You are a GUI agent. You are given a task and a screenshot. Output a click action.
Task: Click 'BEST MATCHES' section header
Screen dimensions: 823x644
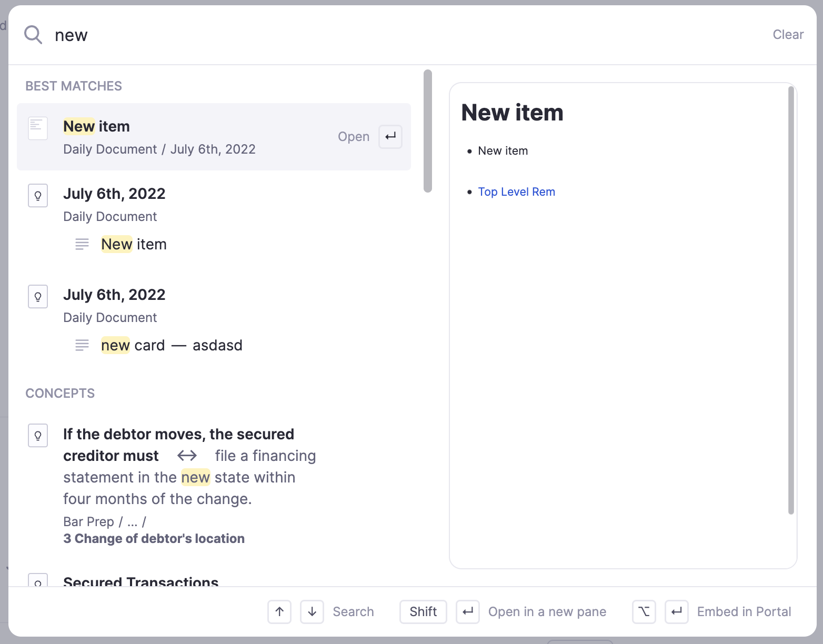pyautogui.click(x=74, y=86)
